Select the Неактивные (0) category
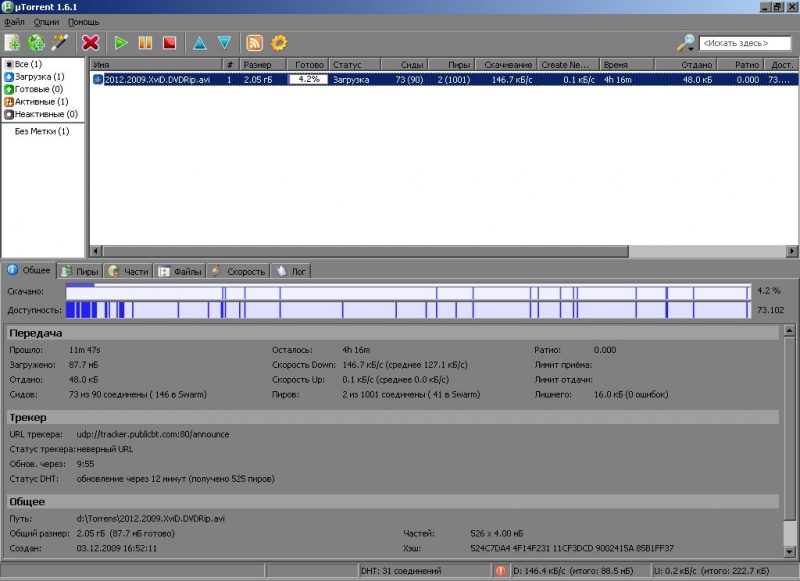The height and width of the screenshot is (581, 800). (41, 114)
